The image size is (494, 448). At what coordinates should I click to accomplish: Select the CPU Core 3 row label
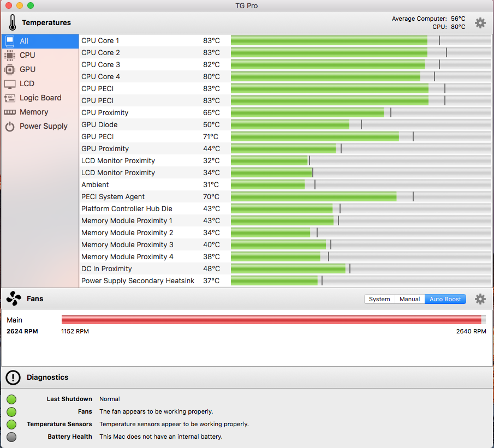pos(100,64)
